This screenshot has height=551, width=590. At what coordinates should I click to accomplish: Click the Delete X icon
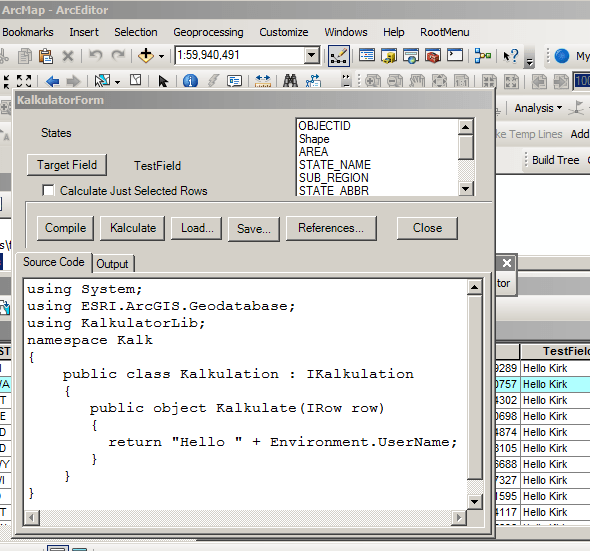(68, 56)
